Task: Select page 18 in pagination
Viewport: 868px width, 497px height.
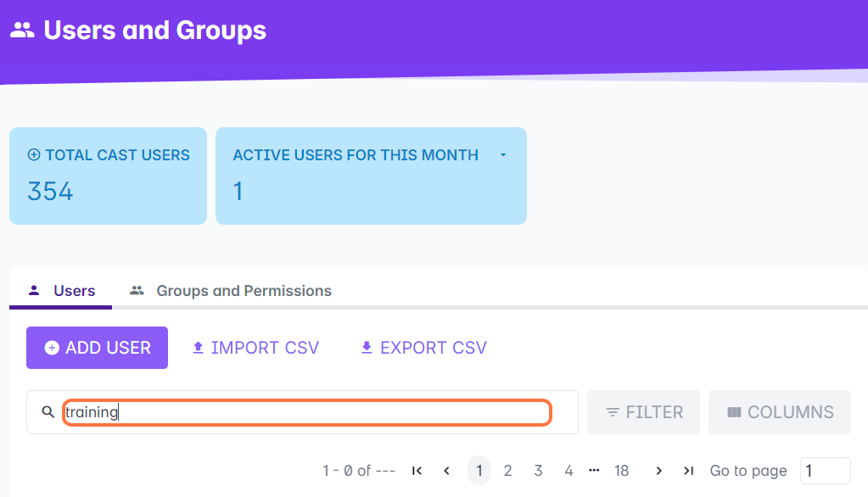Action: [622, 471]
